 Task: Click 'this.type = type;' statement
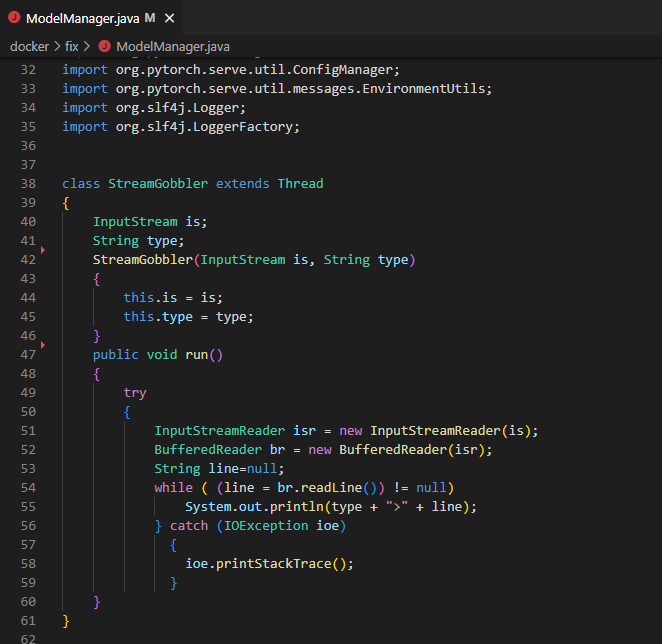(188, 317)
